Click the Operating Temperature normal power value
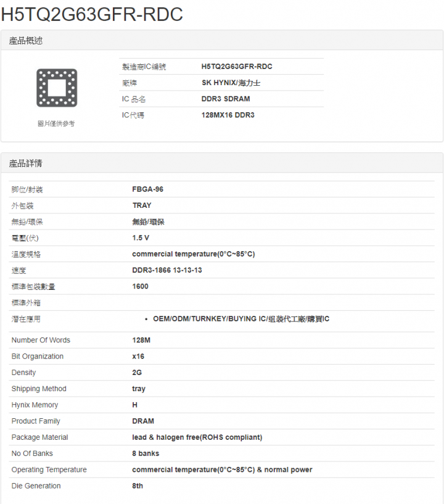444x504 pixels. 223,469
